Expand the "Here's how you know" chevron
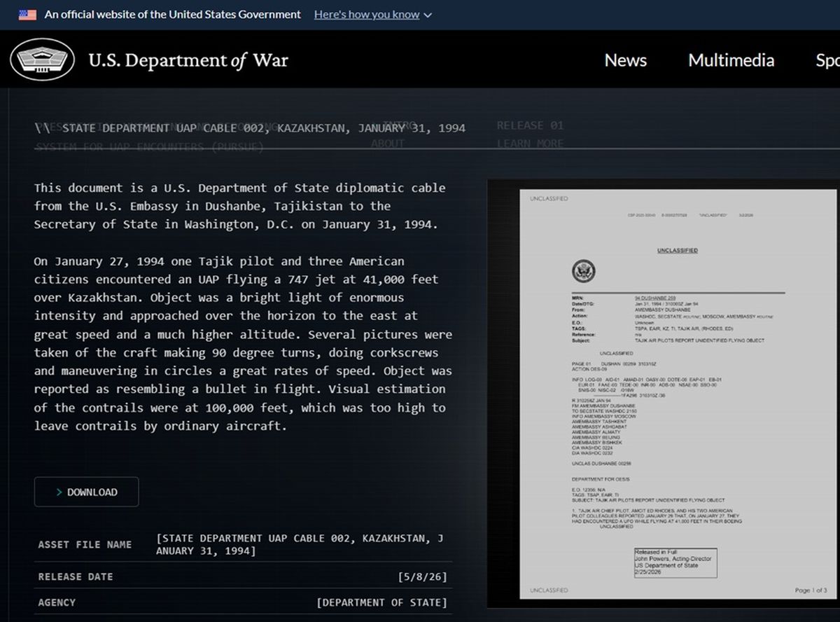840x622 pixels. coord(428,15)
